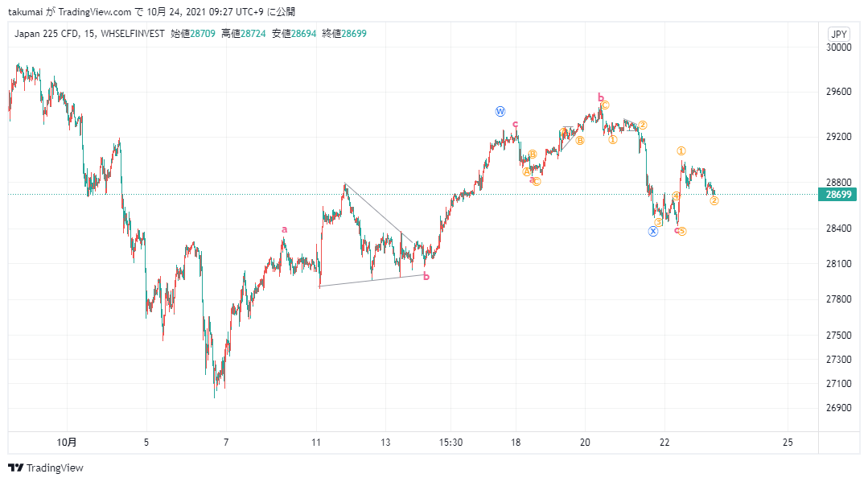Click the '25' date axis label
Viewport: 868px width, 482px height.
click(x=788, y=443)
